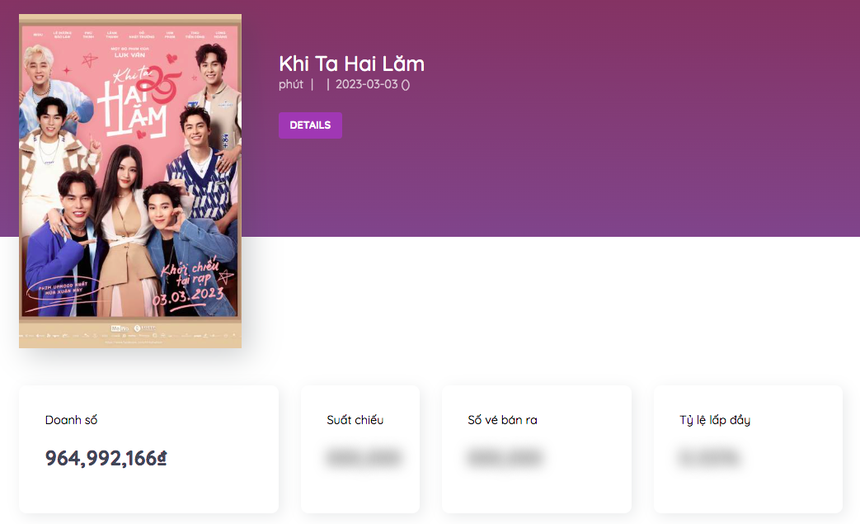Click the empty parentheses after release date
Image resolution: width=860 pixels, height=524 pixels.
click(405, 84)
